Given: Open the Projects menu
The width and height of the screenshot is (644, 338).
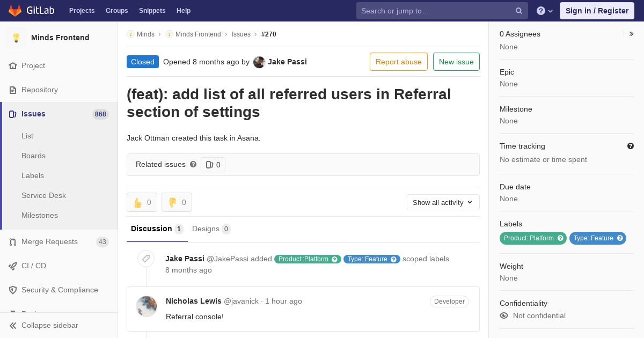Looking at the screenshot, I should tap(82, 11).
